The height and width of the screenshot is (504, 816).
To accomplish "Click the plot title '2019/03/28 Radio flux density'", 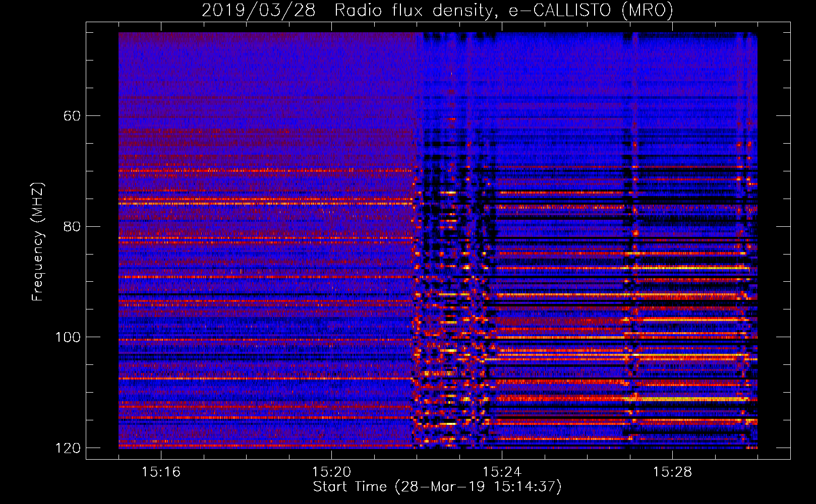I will tap(437, 10).
